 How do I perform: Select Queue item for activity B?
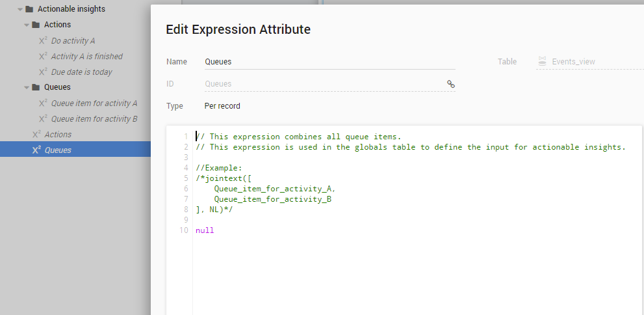94,118
